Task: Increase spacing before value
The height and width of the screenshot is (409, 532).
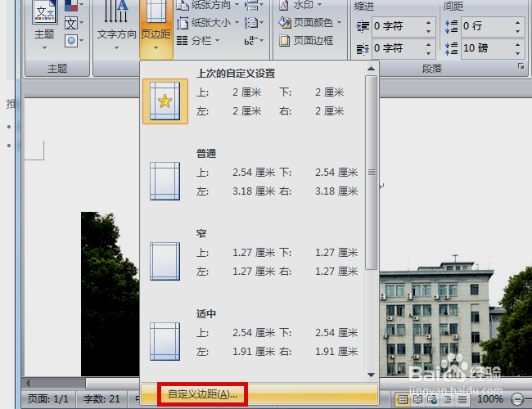Action: point(518,22)
